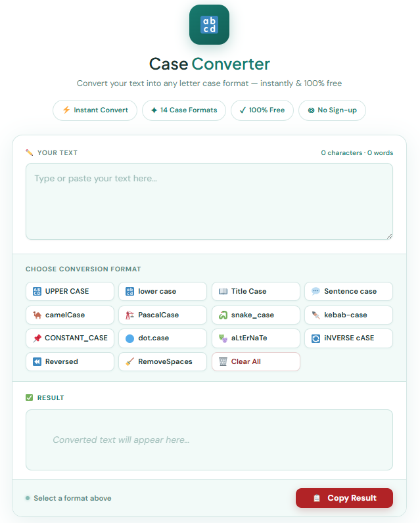
Task: Apply CONSTANT_CASE format
Action: click(x=70, y=338)
